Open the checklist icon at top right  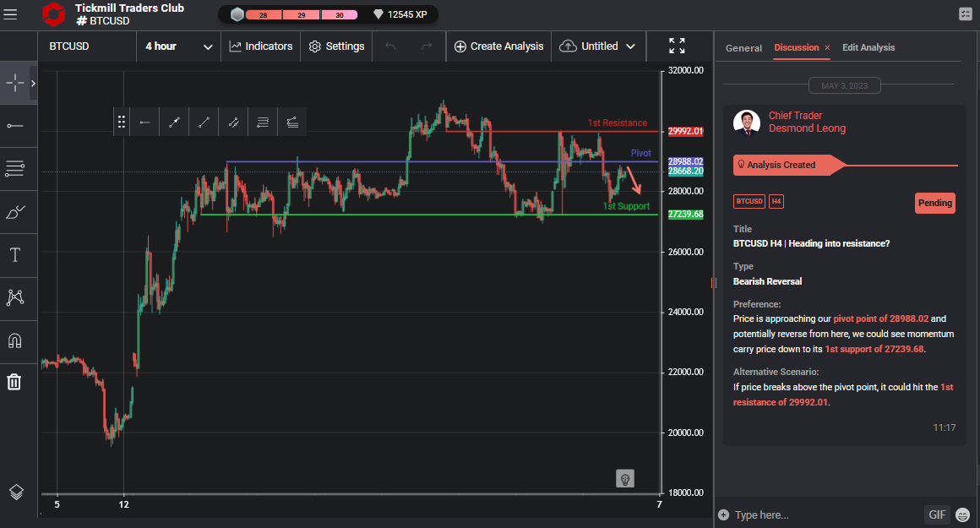(965, 14)
